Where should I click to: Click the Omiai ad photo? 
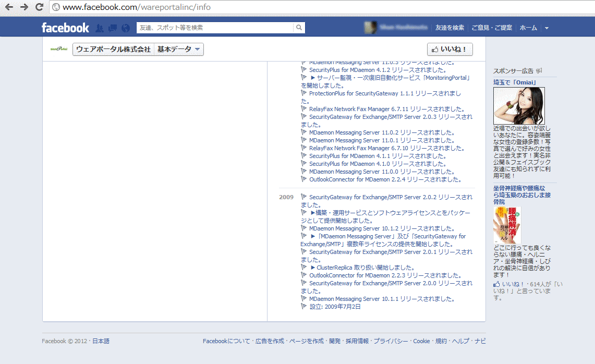point(519,106)
